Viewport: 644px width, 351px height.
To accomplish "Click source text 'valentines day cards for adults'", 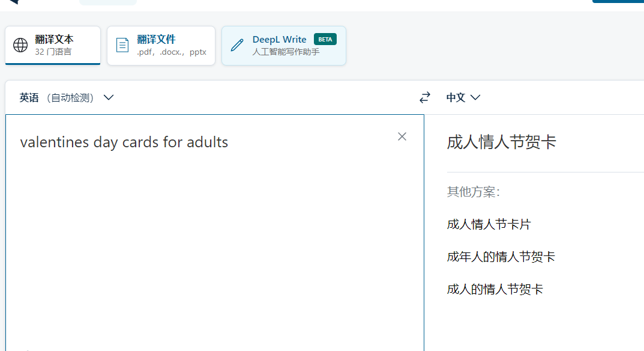I will 124,142.
